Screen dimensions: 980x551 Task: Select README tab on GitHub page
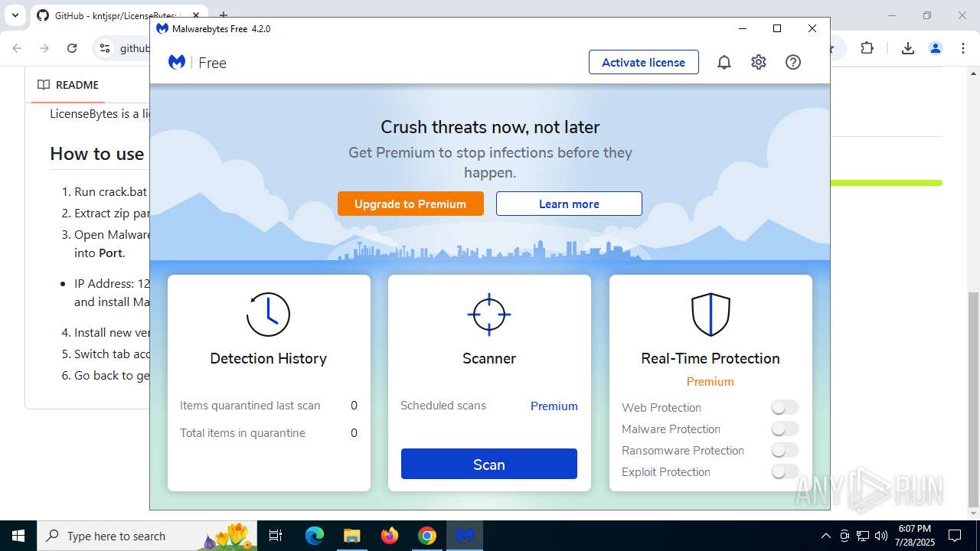point(68,85)
